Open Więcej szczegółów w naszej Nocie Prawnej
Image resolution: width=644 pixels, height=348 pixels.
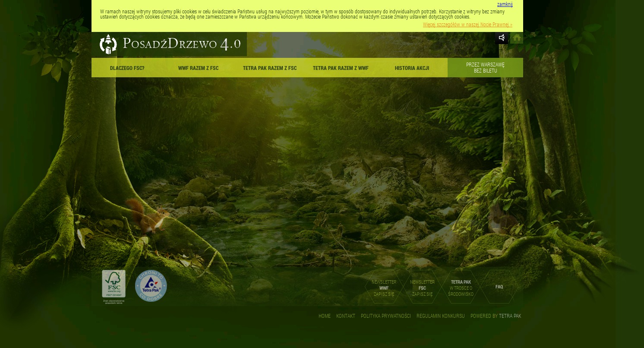coord(467,25)
